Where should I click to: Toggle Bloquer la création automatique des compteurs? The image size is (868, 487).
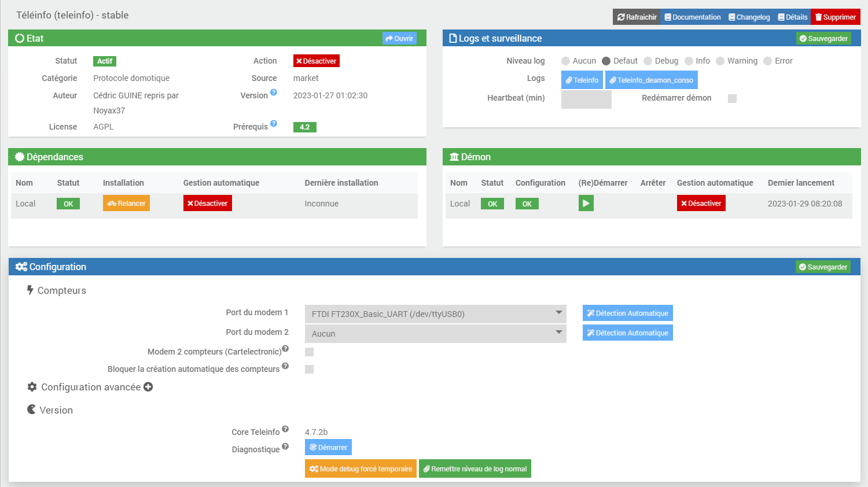[309, 370]
